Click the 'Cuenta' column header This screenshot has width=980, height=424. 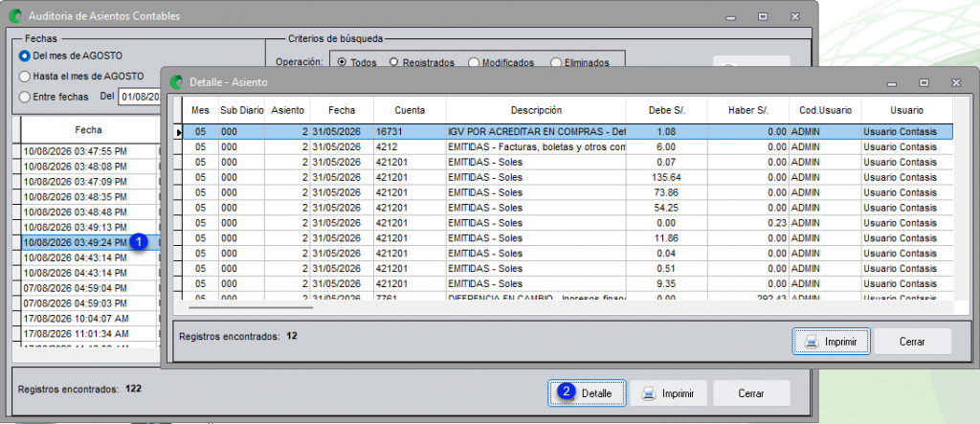(x=410, y=110)
